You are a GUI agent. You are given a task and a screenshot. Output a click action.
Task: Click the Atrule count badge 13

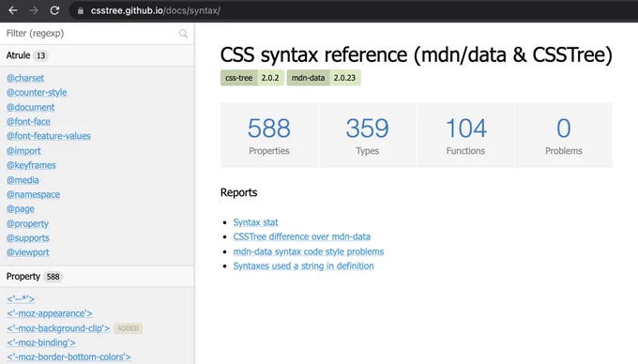pyautogui.click(x=40, y=55)
